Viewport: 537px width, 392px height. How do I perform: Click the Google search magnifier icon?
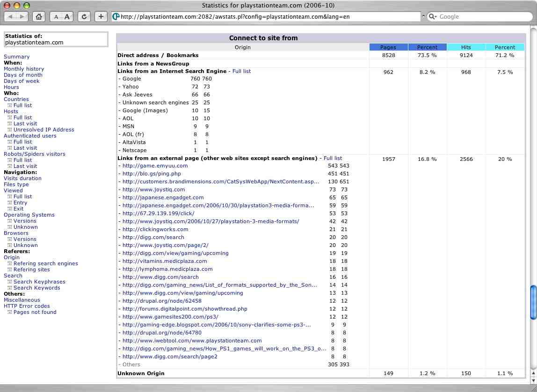pos(433,16)
